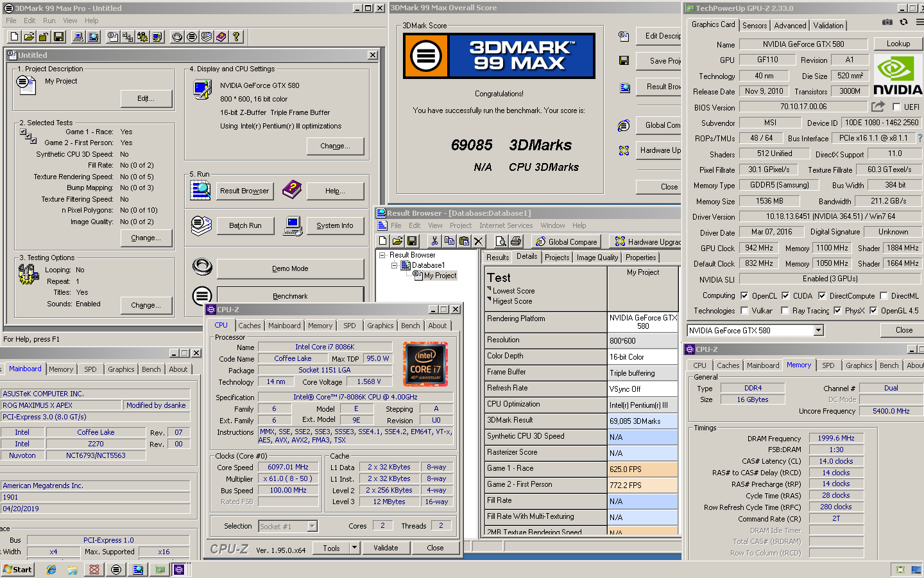Screen dimensions: 924x578
Task: Click the System Info button
Action: tap(334, 225)
